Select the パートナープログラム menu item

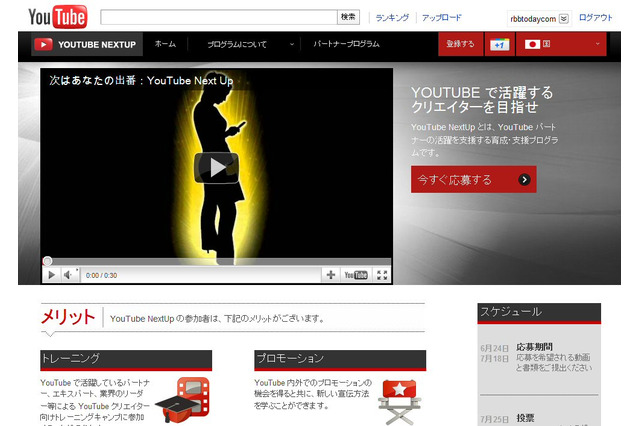tap(346, 44)
